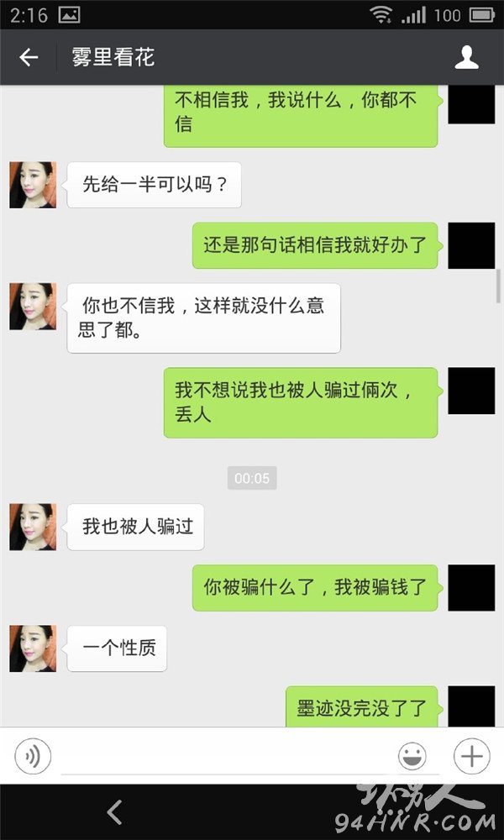This screenshot has width=504, height=840.
Task: Open the emoji picker
Action: pos(412,757)
